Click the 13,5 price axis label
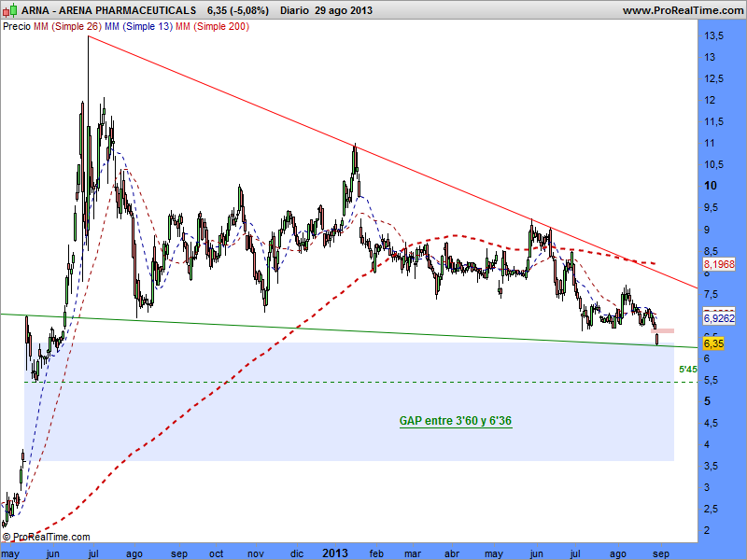747x560 pixels. (x=713, y=35)
